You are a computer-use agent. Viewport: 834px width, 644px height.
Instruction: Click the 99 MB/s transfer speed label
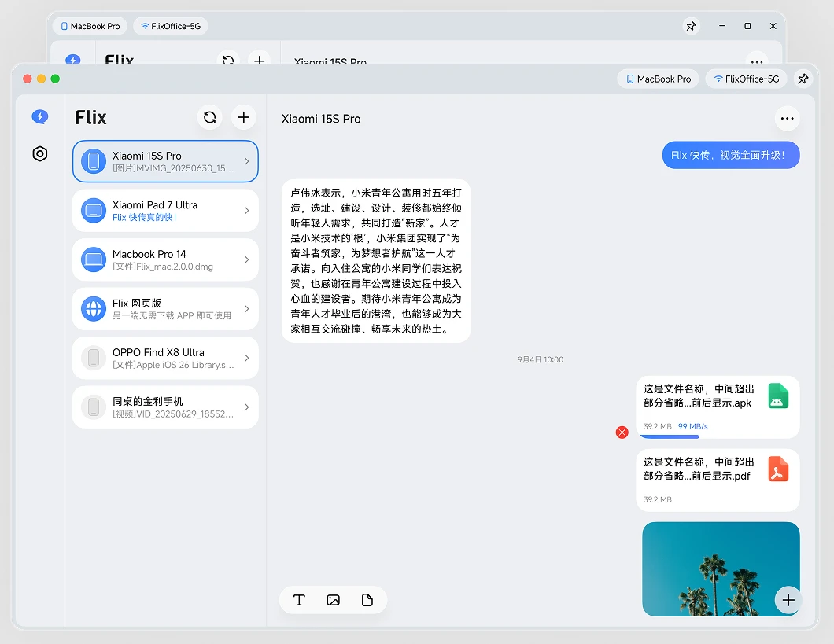coord(692,426)
